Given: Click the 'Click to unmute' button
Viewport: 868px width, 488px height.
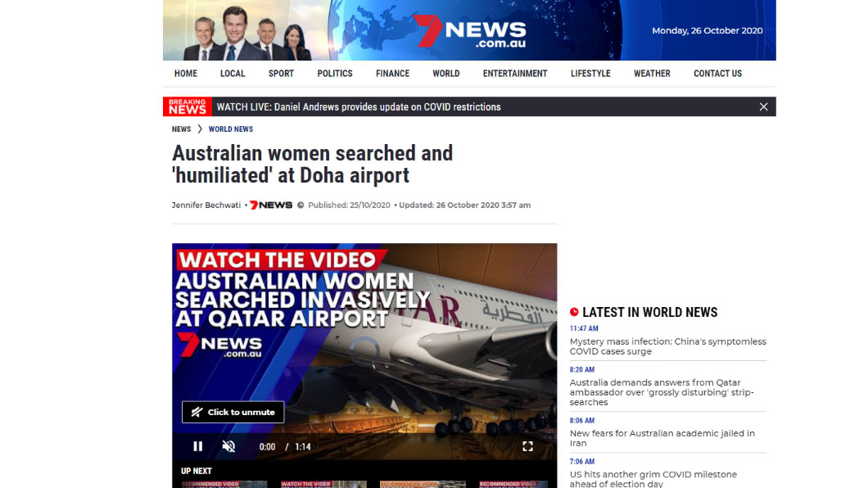Looking at the screenshot, I should [233, 412].
